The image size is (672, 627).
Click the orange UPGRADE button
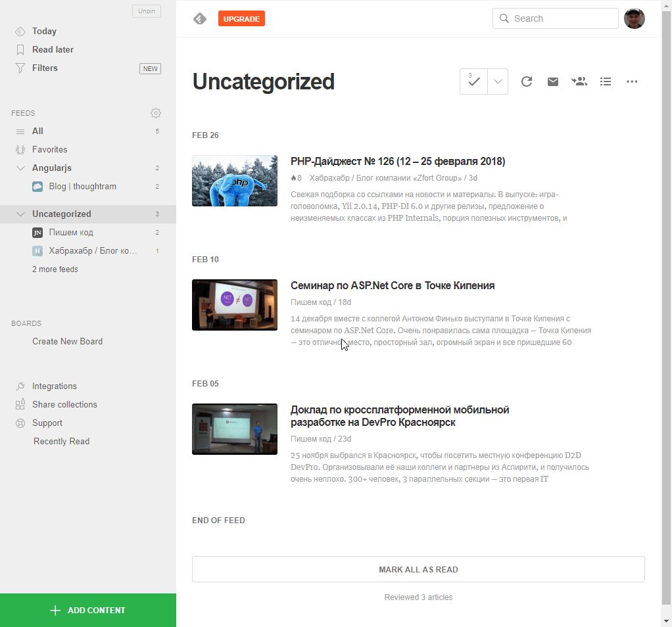(242, 19)
